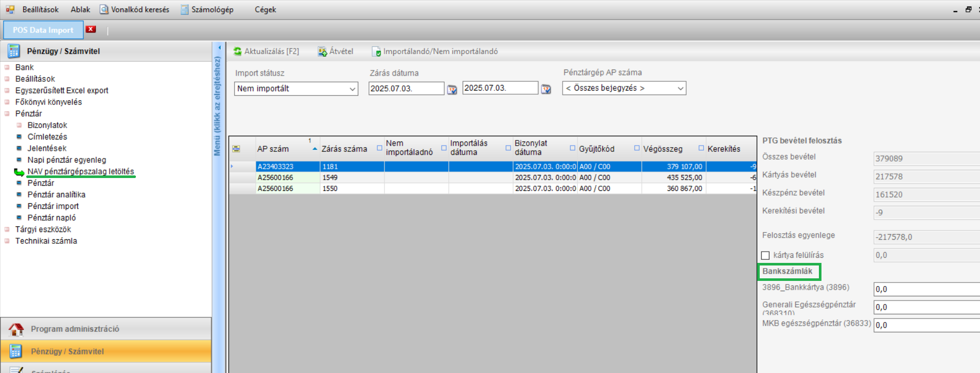
Task: Open calendar picker for start closing date
Action: click(x=452, y=90)
